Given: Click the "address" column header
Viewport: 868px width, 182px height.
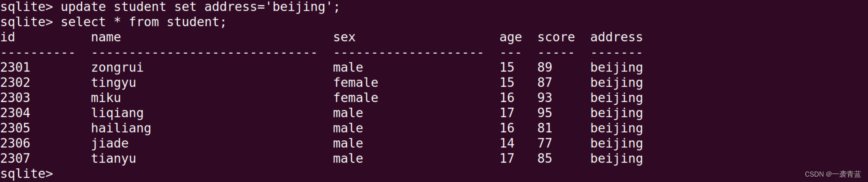Looking at the screenshot, I should [x=616, y=37].
